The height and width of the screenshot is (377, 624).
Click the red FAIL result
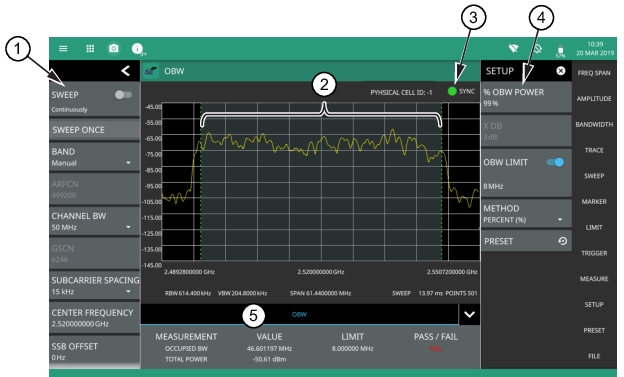(436, 349)
